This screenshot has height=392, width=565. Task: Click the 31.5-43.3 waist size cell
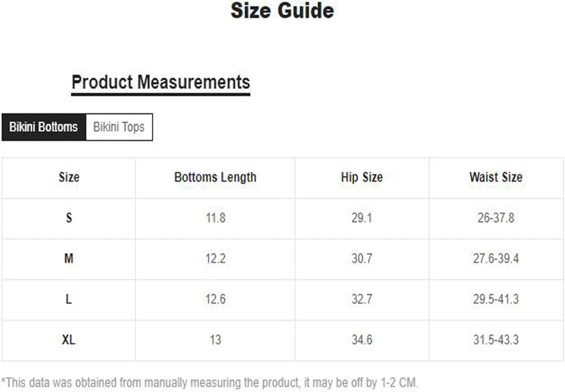(x=496, y=340)
